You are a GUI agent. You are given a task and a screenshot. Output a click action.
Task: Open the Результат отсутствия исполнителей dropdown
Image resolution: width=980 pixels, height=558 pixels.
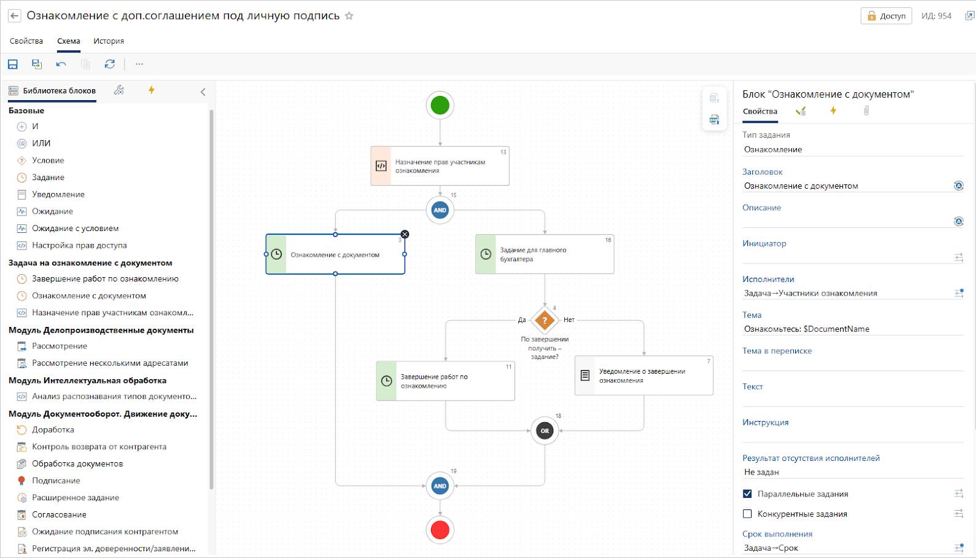(x=852, y=472)
